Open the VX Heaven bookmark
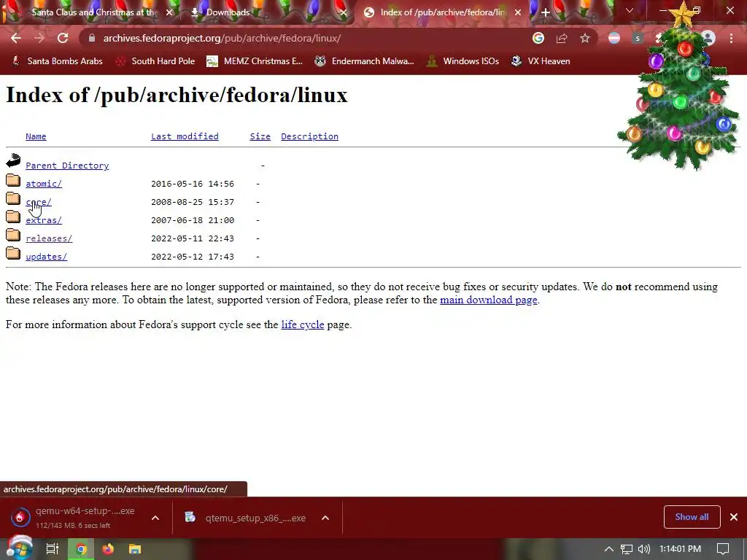747x560 pixels. [x=541, y=61]
